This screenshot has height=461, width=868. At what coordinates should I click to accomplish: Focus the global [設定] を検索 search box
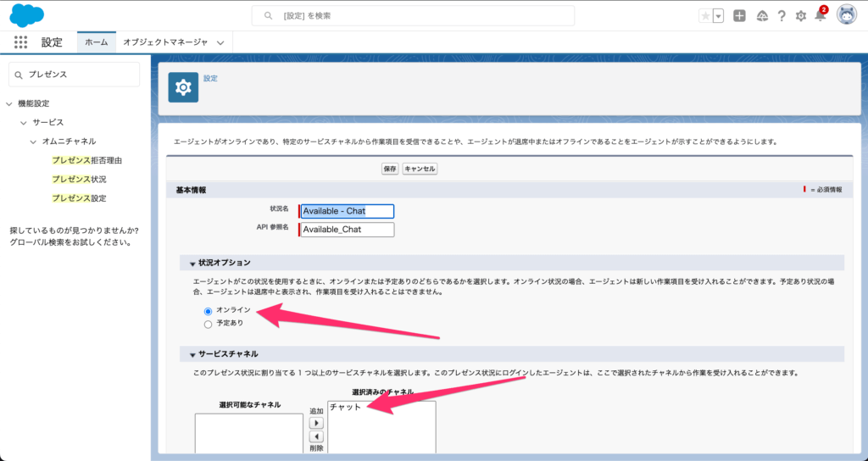413,16
